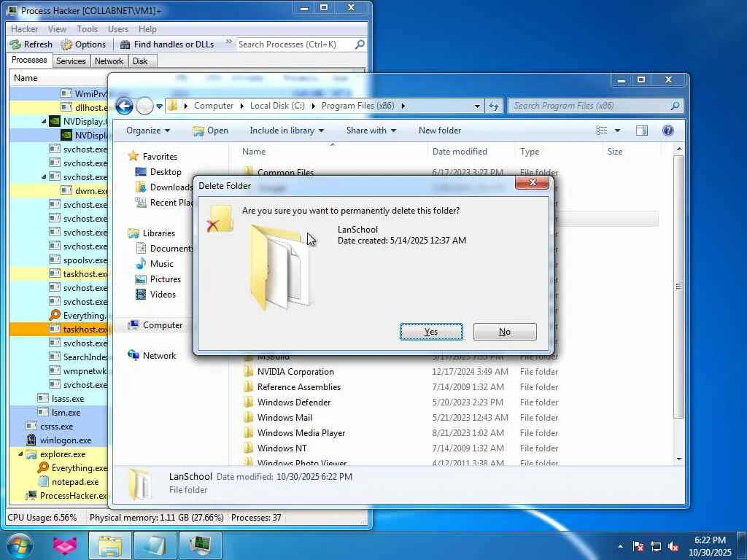Click the Explorer help question icon
This screenshot has height=560, width=747.
[668, 131]
